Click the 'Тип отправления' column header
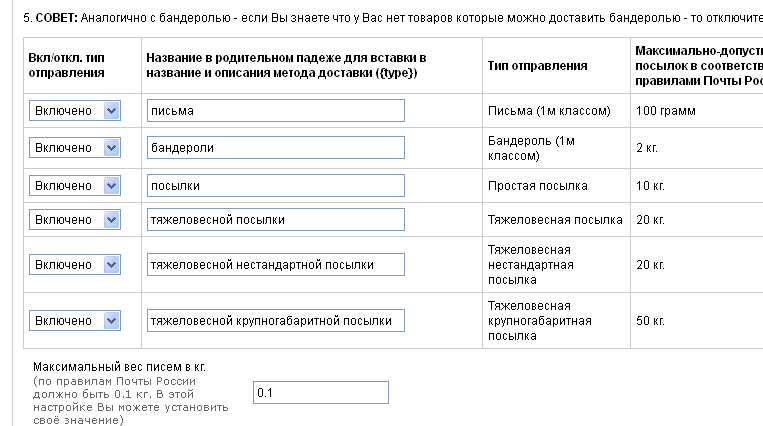 point(537,65)
